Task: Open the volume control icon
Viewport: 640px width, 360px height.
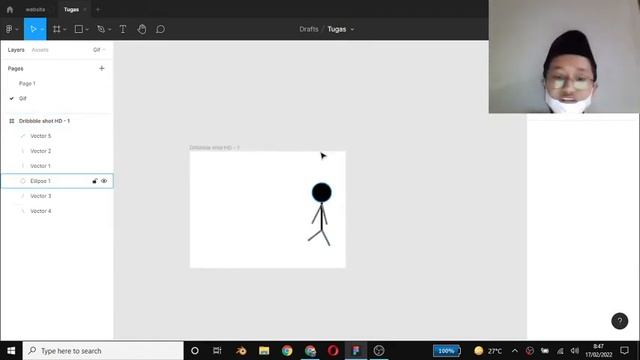Action: point(575,351)
